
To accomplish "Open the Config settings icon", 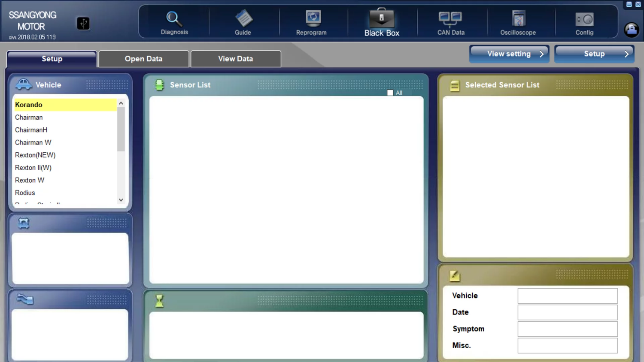I will click(584, 19).
